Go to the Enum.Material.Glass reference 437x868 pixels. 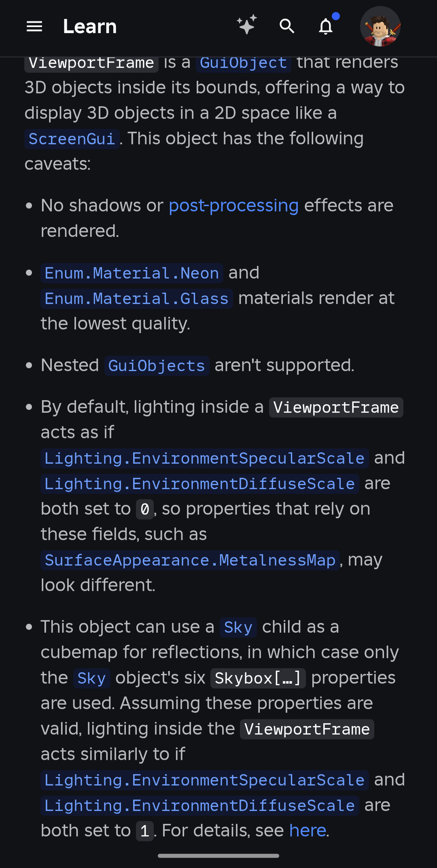tap(136, 299)
